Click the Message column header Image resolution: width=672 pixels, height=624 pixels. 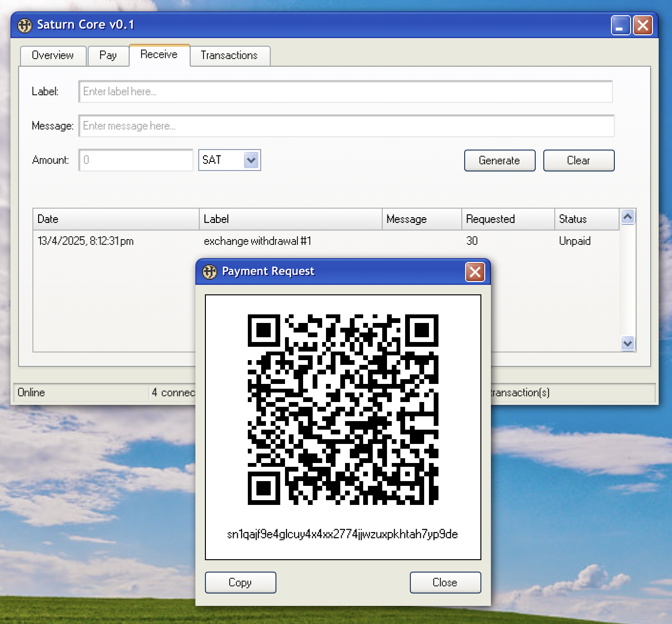pyautogui.click(x=422, y=219)
